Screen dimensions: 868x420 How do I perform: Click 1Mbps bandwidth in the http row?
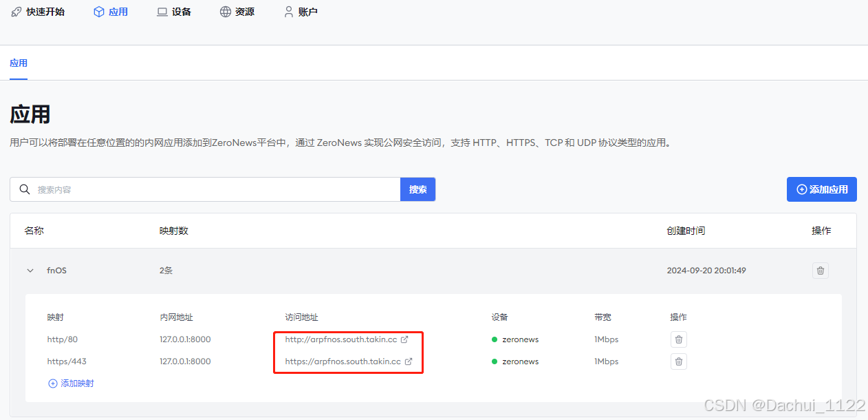[x=607, y=339]
